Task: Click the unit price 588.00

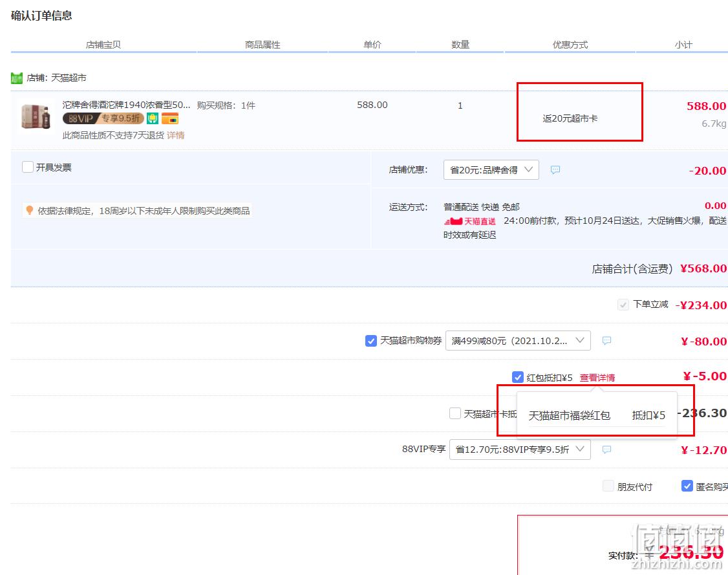Action: click(372, 105)
